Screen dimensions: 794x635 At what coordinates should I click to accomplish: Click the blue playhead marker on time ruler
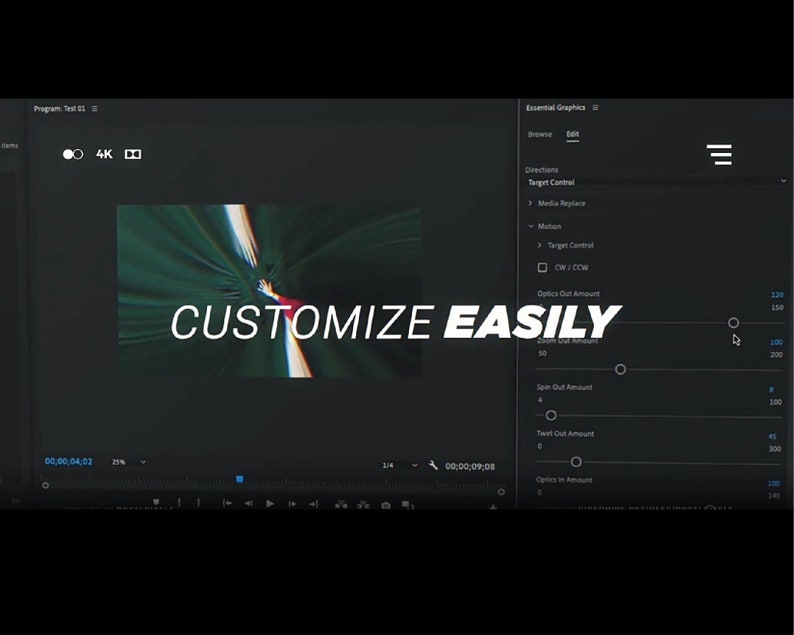click(x=240, y=479)
